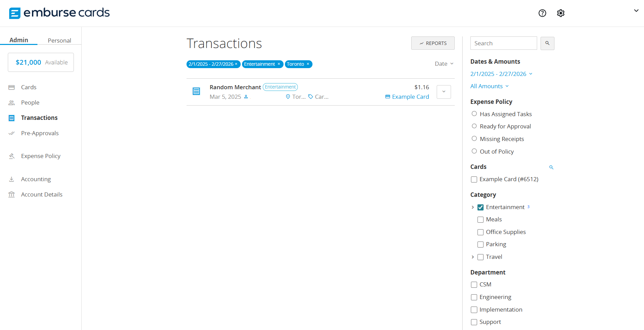This screenshot has height=330, width=644.
Task: Open the Date sort dropdown
Action: (x=444, y=64)
